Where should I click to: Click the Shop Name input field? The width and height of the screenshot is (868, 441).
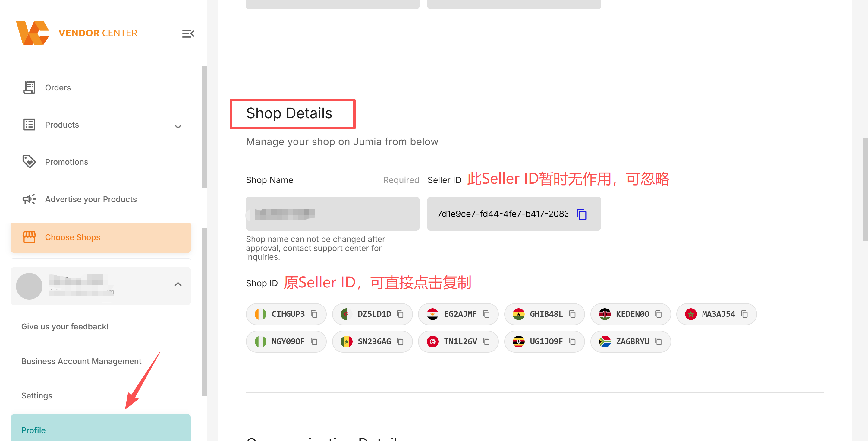tap(332, 214)
